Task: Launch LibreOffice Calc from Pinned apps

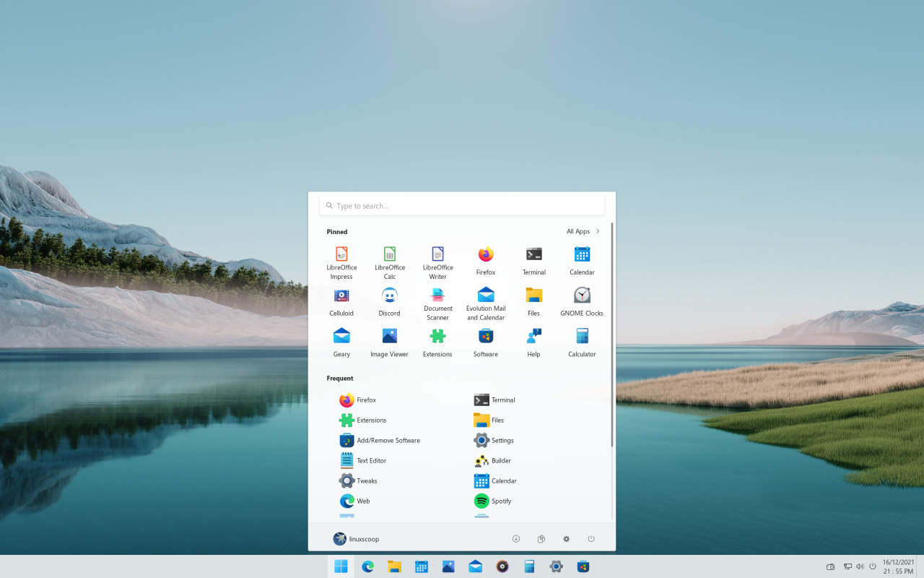Action: [x=390, y=262]
